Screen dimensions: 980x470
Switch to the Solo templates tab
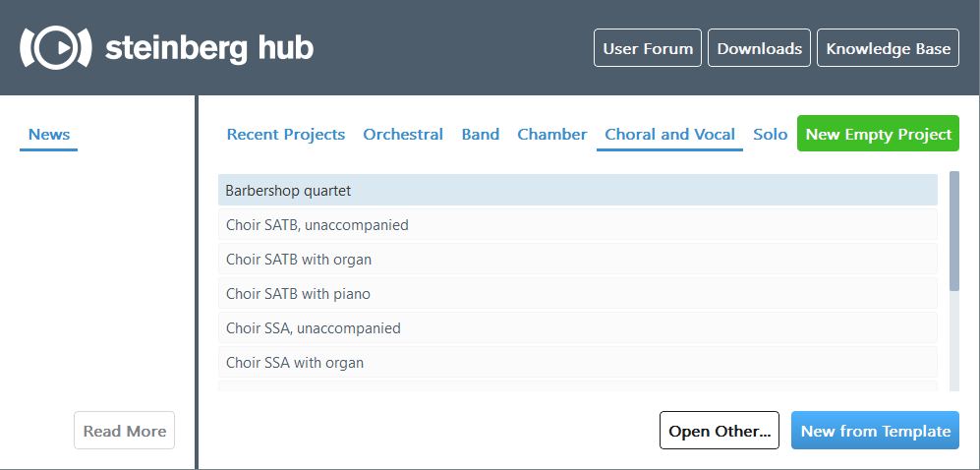tap(770, 135)
